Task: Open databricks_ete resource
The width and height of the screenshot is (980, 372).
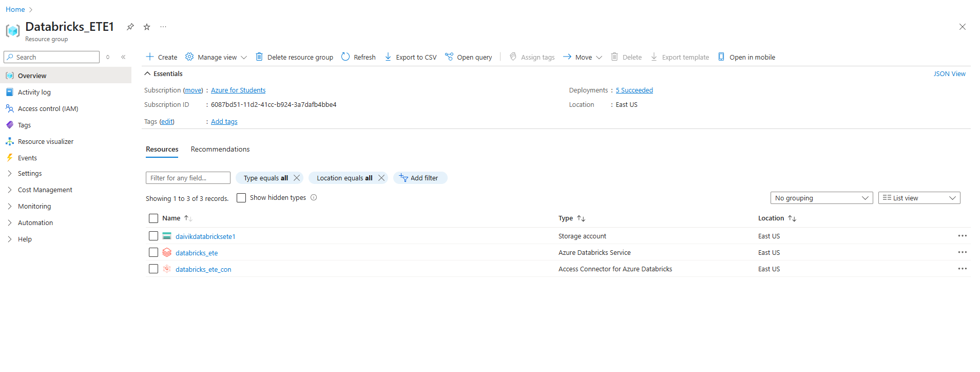Action: [x=197, y=253]
